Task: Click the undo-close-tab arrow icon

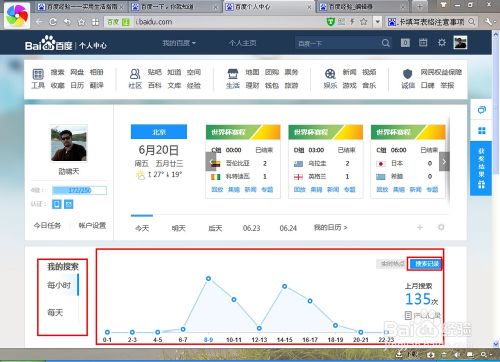Action: click(67, 22)
